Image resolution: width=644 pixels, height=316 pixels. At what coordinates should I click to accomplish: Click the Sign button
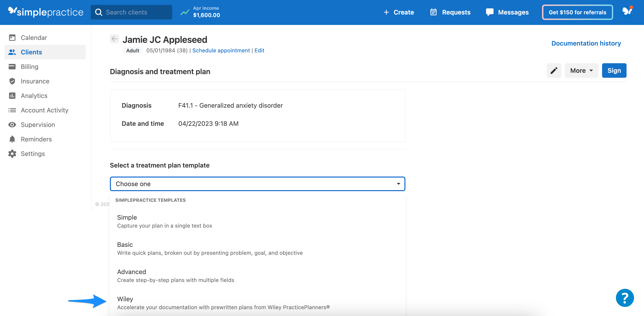614,70
